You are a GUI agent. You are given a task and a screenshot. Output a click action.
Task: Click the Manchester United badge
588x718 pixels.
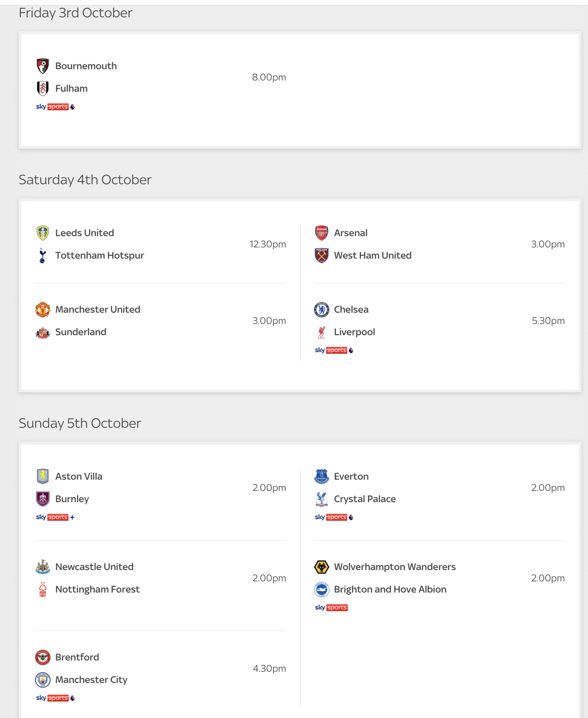(x=42, y=310)
